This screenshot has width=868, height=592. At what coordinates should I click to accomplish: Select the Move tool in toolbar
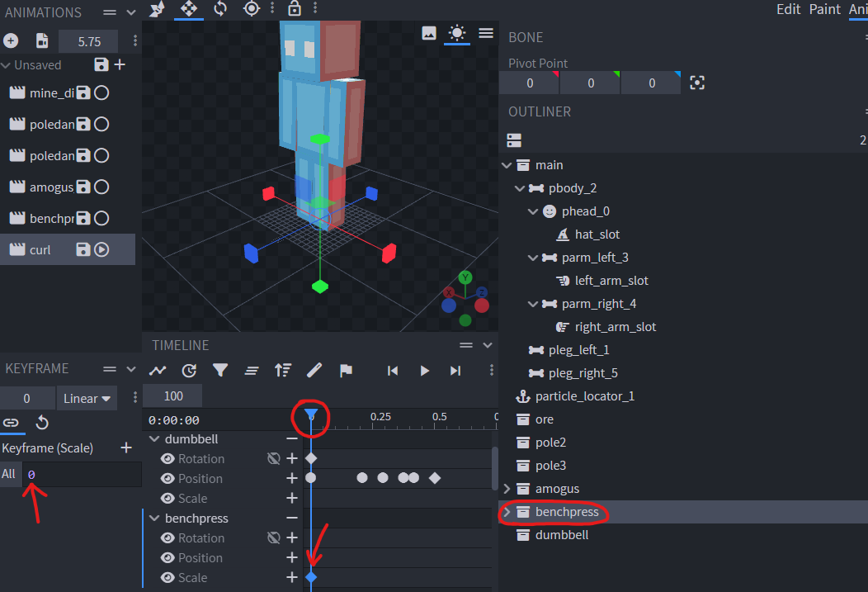pos(189,9)
